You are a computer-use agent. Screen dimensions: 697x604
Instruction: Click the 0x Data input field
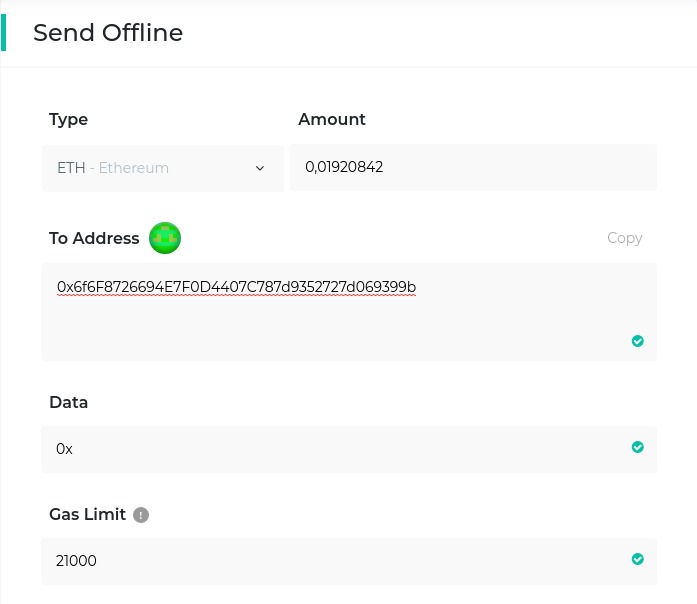pyautogui.click(x=330, y=449)
